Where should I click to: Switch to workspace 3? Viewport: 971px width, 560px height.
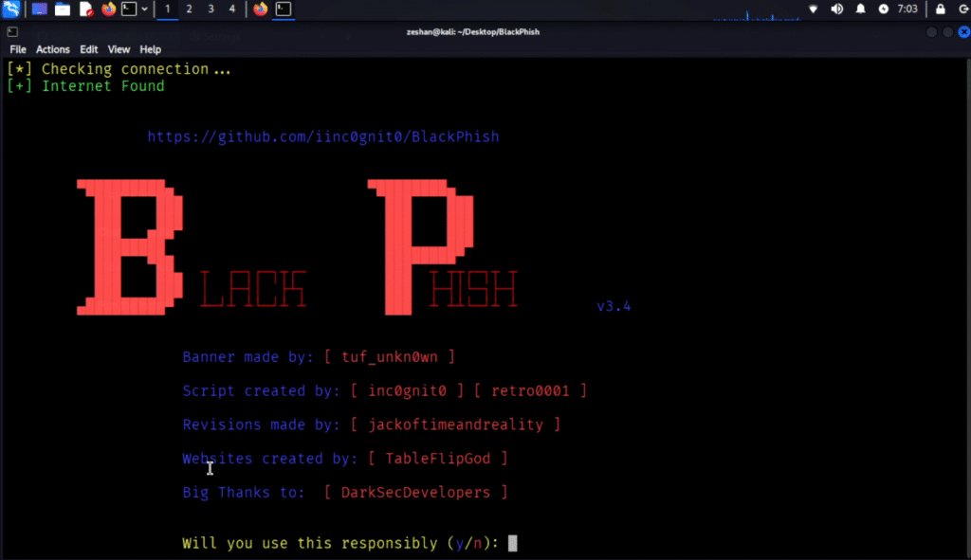[211, 9]
